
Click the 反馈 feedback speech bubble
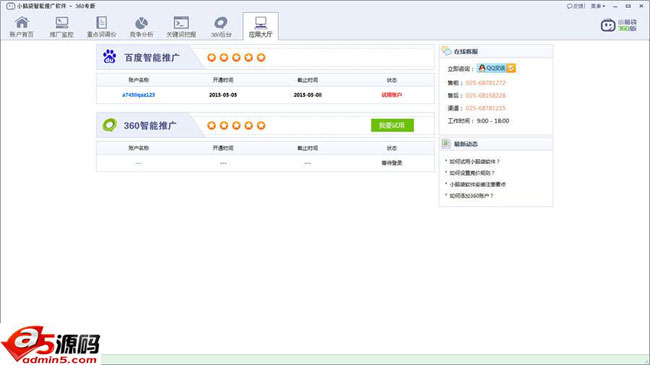pos(575,6)
